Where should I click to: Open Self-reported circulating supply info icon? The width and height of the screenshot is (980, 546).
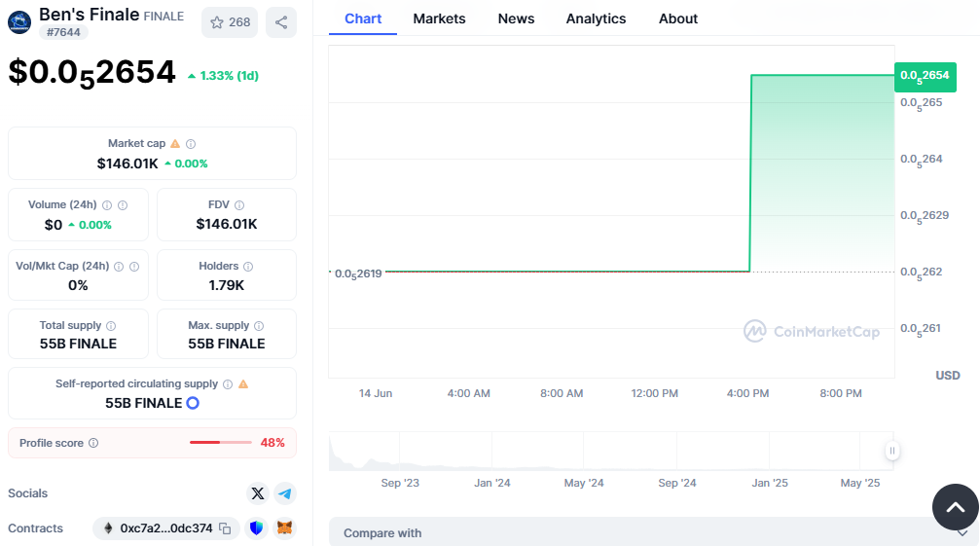pos(228,384)
